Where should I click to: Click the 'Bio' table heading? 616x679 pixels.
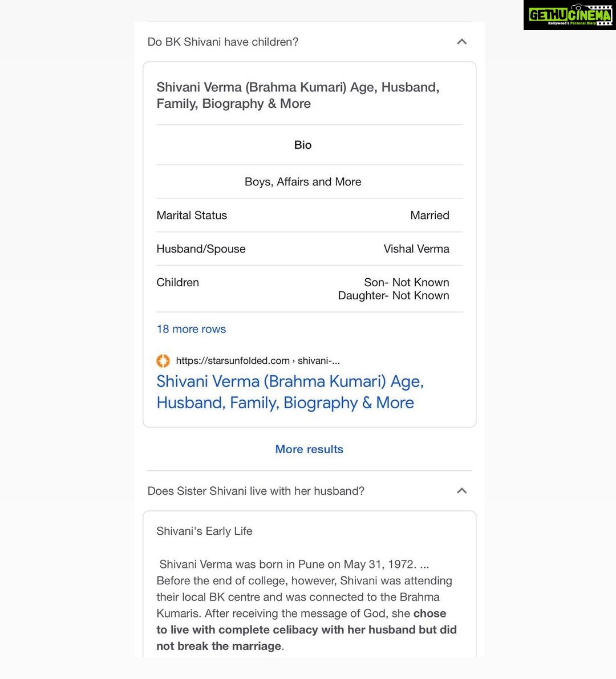tap(303, 145)
